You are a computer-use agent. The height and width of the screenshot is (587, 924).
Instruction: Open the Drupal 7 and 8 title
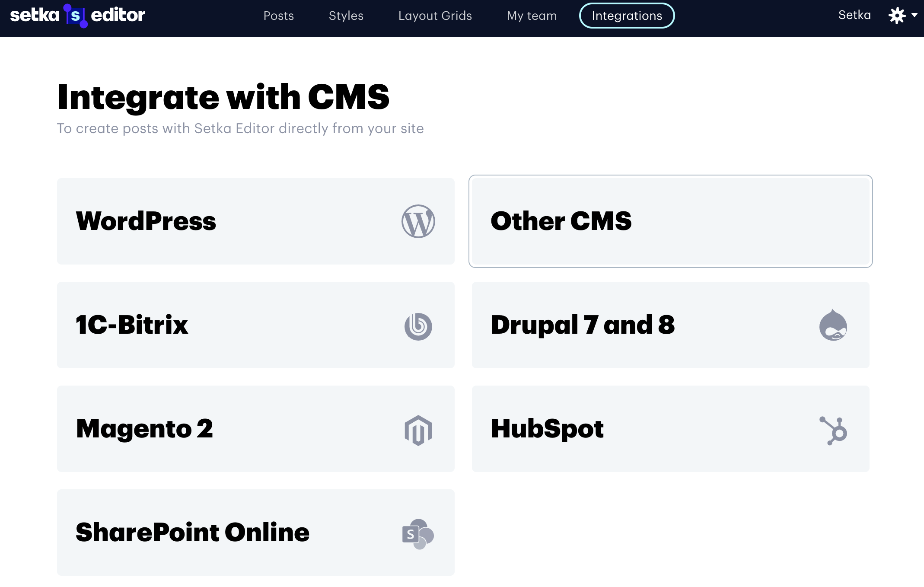point(583,325)
